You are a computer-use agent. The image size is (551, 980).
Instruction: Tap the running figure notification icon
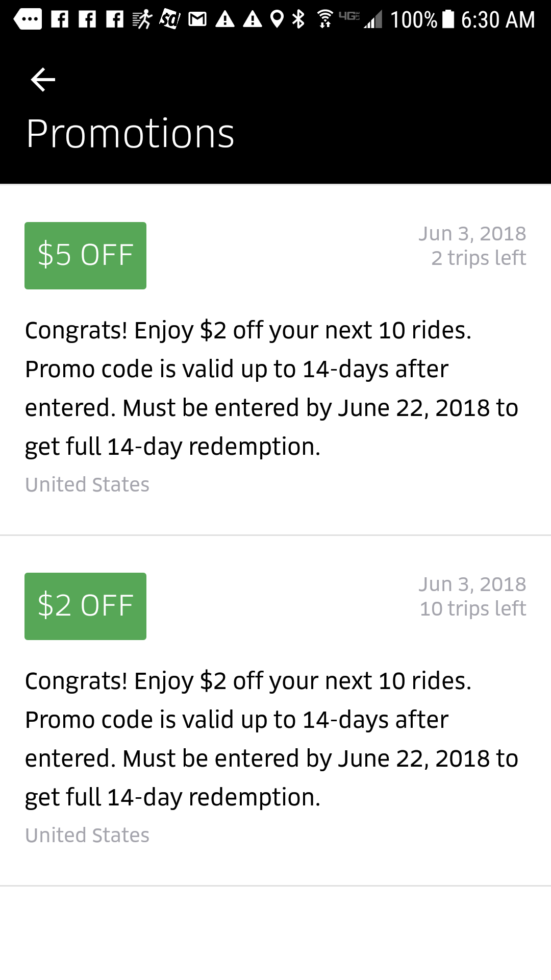point(142,19)
